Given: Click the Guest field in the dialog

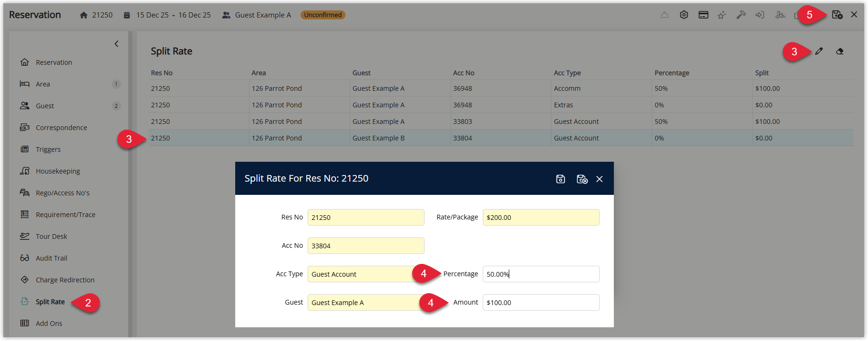Looking at the screenshot, I should coord(366,303).
